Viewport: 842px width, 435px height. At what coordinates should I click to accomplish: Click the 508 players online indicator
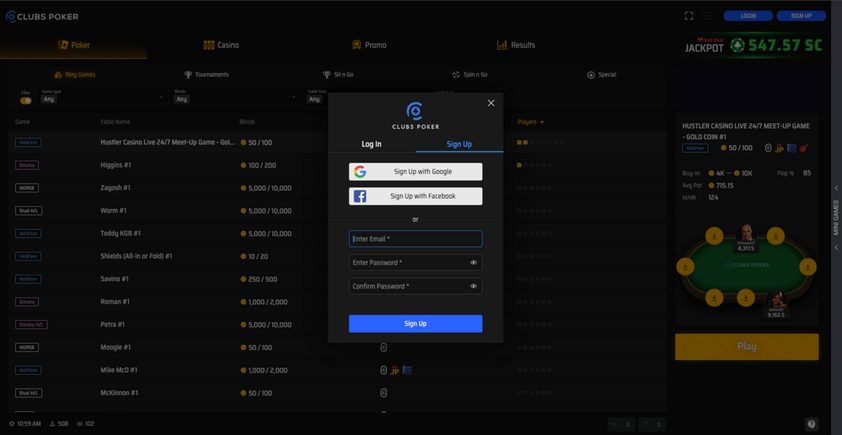click(x=59, y=424)
